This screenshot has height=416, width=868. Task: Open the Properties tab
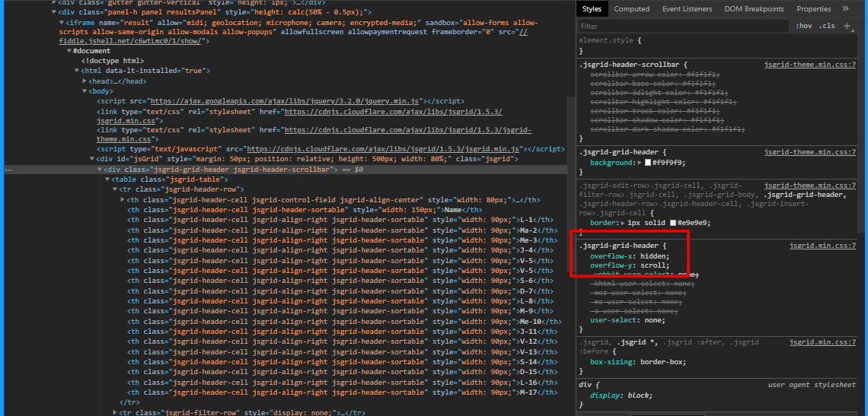click(814, 9)
